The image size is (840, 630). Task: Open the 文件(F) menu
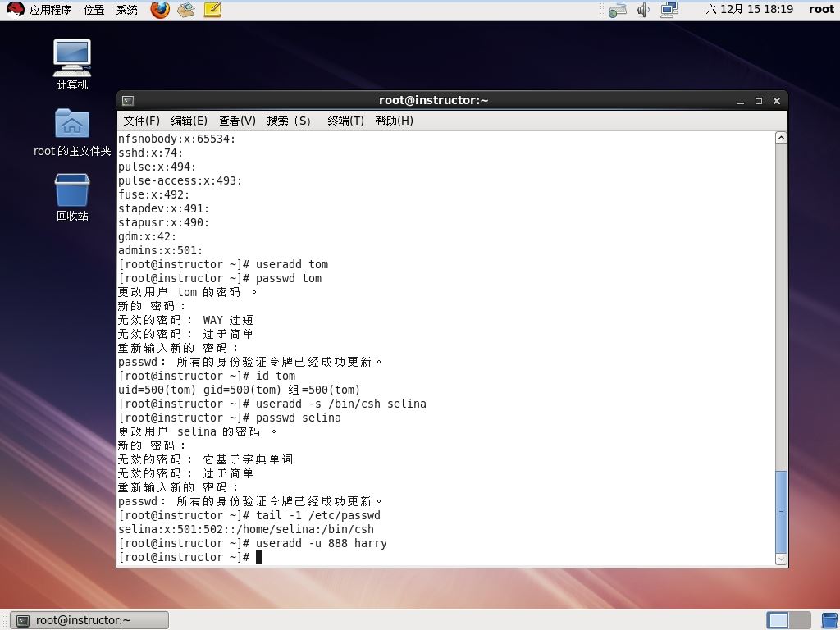coord(141,121)
